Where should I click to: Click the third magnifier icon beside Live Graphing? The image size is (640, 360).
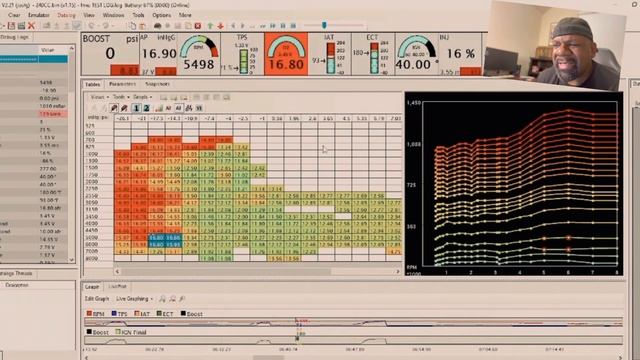click(182, 299)
